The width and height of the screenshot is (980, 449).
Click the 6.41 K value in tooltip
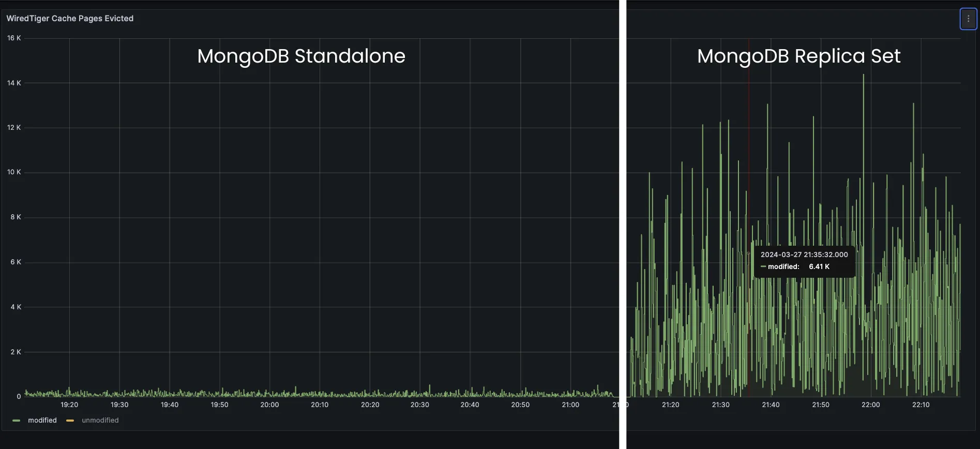pos(819,266)
